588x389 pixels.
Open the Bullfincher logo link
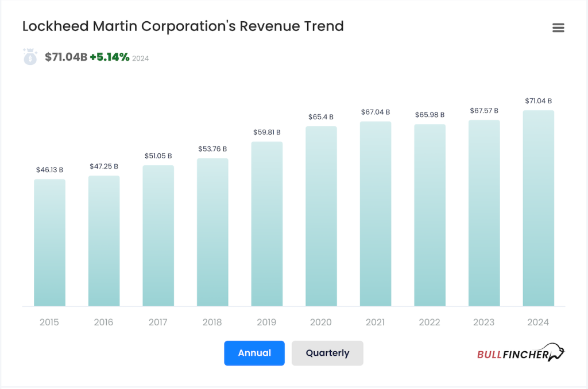pyautogui.click(x=520, y=353)
